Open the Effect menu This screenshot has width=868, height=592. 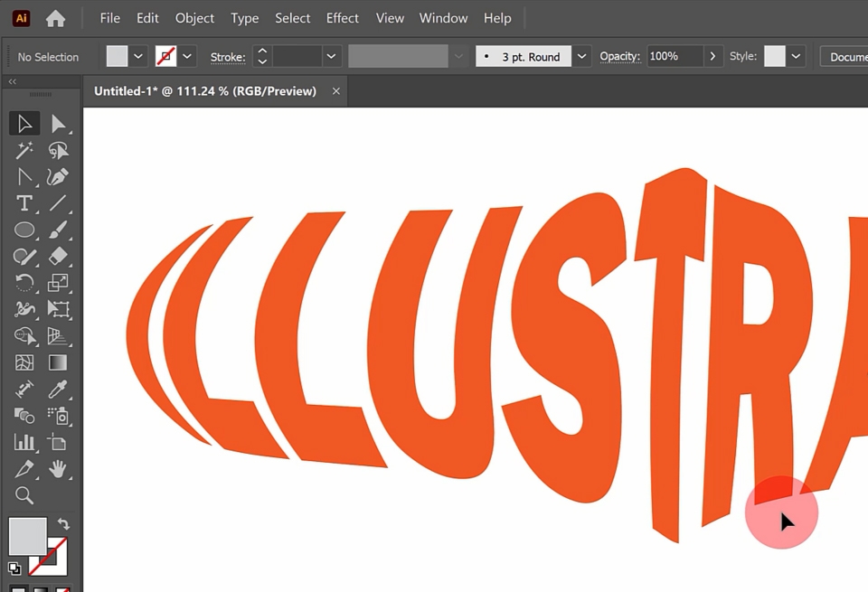pos(343,18)
